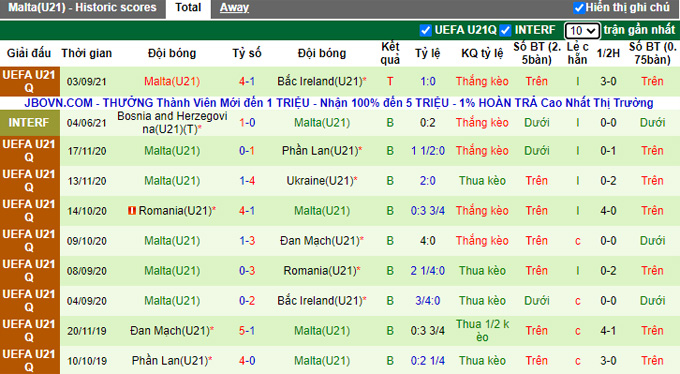Open Romania(U21) in the 14/10/20 row
Screen dimensions: 680x374
coord(175,211)
